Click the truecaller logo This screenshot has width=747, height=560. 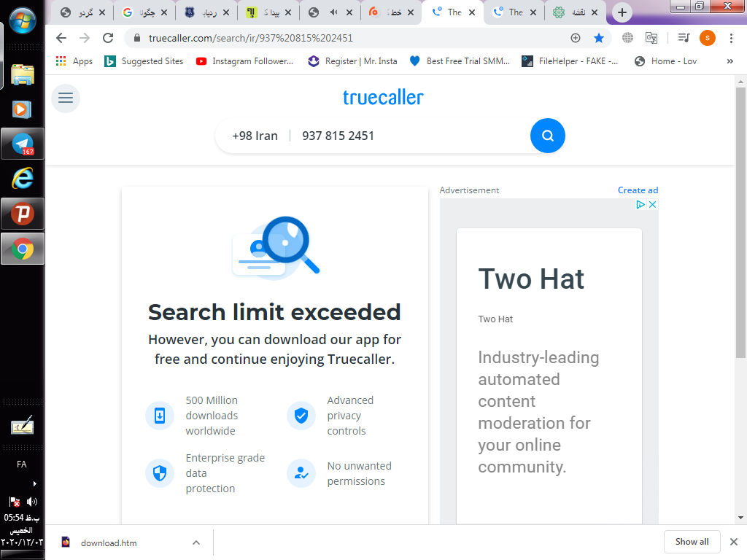click(x=383, y=98)
